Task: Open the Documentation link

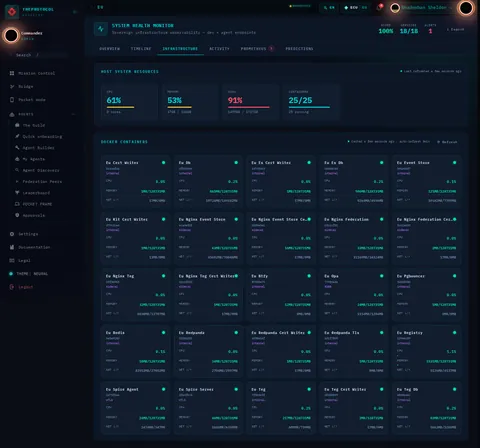Action: [34, 247]
